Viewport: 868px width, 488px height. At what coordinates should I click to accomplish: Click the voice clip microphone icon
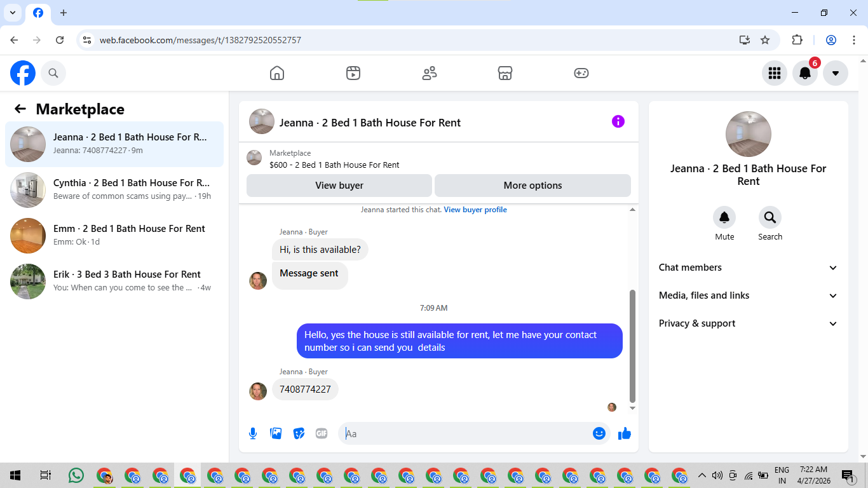click(253, 433)
